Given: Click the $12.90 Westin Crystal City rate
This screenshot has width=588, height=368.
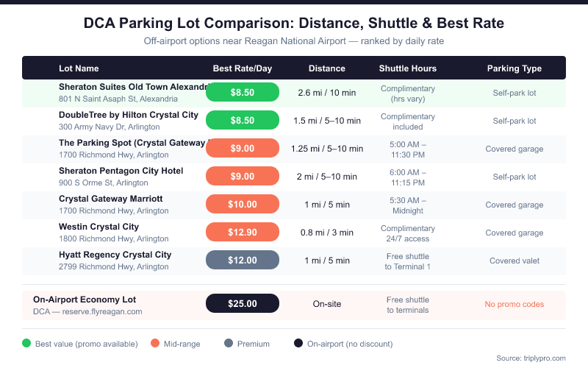Looking at the screenshot, I should (243, 233).
